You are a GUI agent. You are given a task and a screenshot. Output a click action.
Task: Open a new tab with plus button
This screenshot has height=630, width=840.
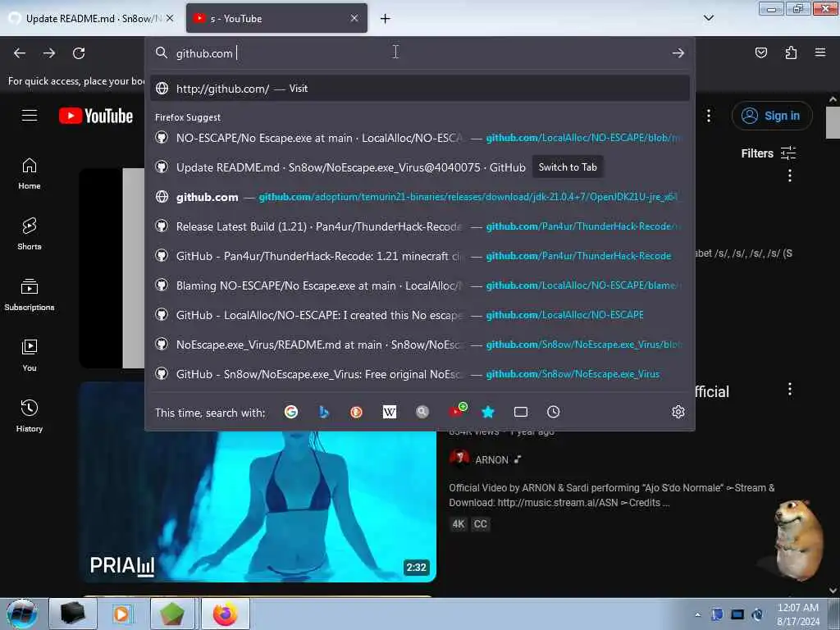tap(386, 19)
